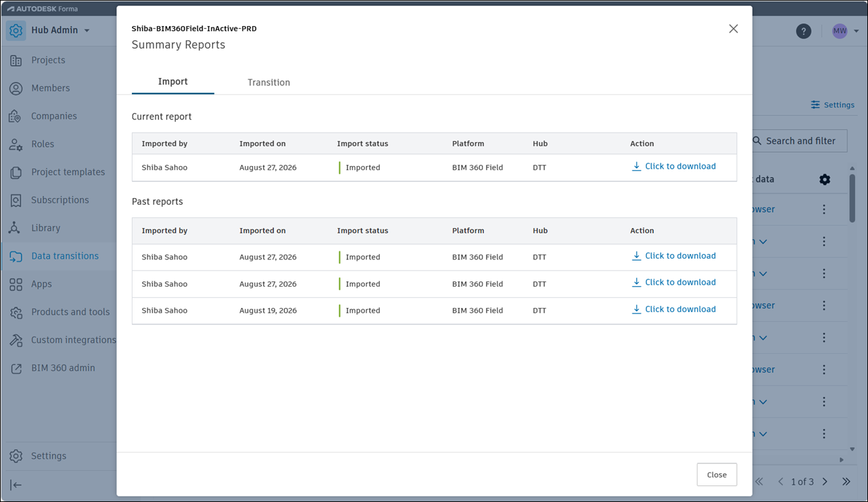Open BIM 360 admin link
This screenshot has width=868, height=502.
63,368
